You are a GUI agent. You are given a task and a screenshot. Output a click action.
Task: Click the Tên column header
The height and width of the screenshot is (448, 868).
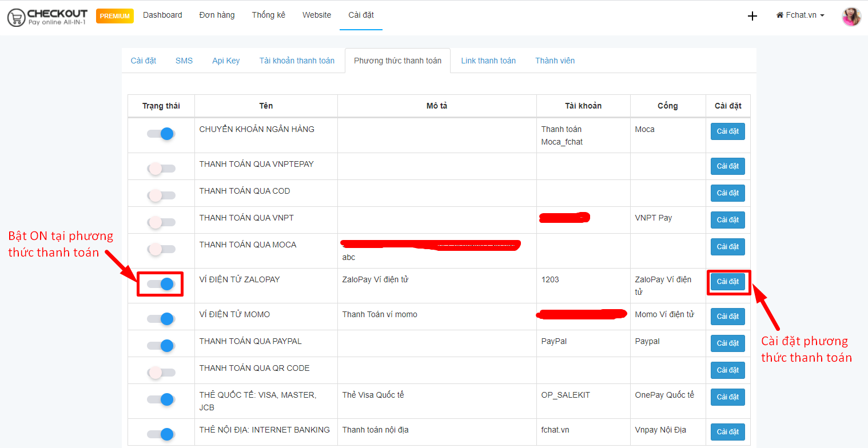266,106
